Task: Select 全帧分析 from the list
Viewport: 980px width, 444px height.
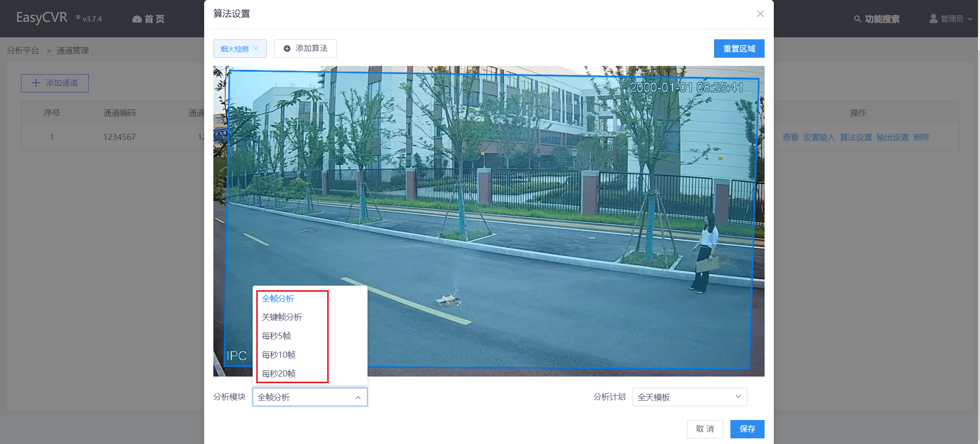Action: coord(278,299)
